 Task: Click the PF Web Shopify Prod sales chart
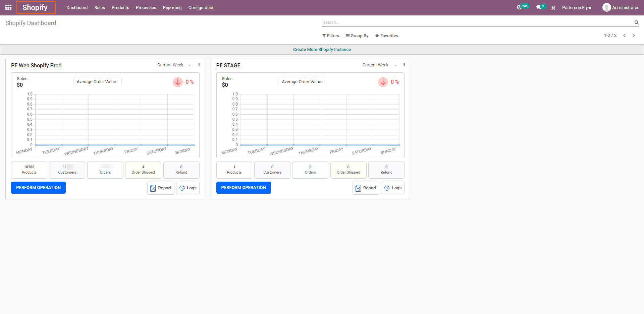click(x=105, y=123)
